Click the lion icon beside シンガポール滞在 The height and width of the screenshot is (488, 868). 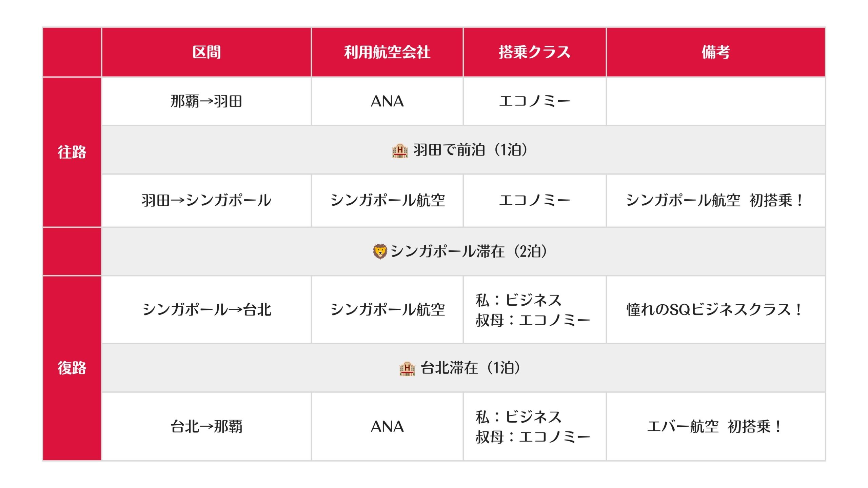click(x=380, y=251)
